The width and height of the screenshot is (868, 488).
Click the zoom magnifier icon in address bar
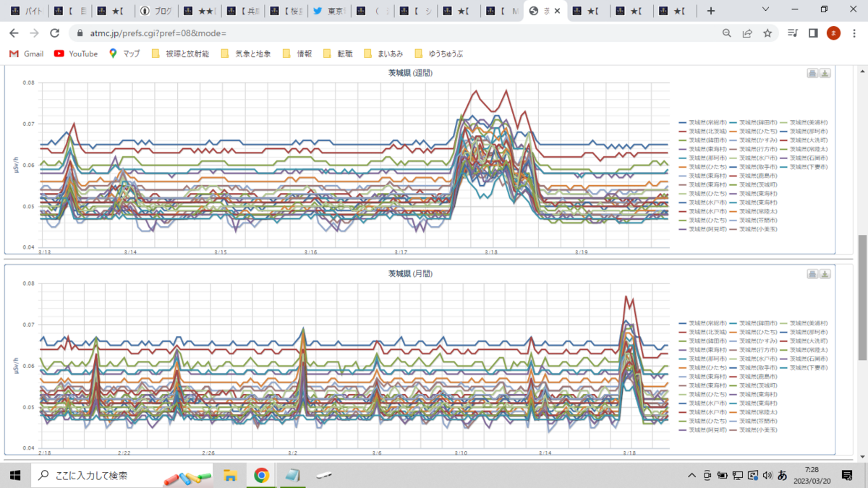[x=727, y=33]
